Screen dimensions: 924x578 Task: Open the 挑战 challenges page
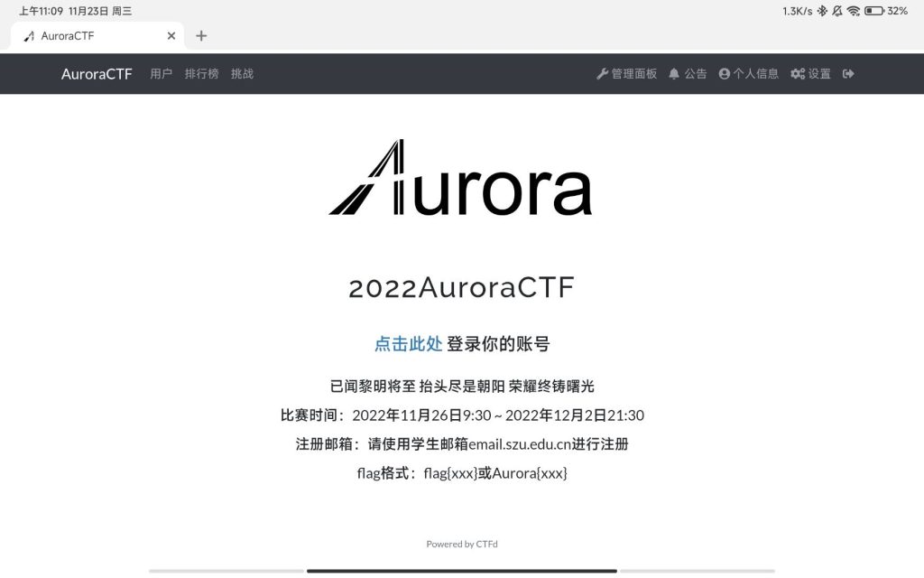click(x=242, y=74)
